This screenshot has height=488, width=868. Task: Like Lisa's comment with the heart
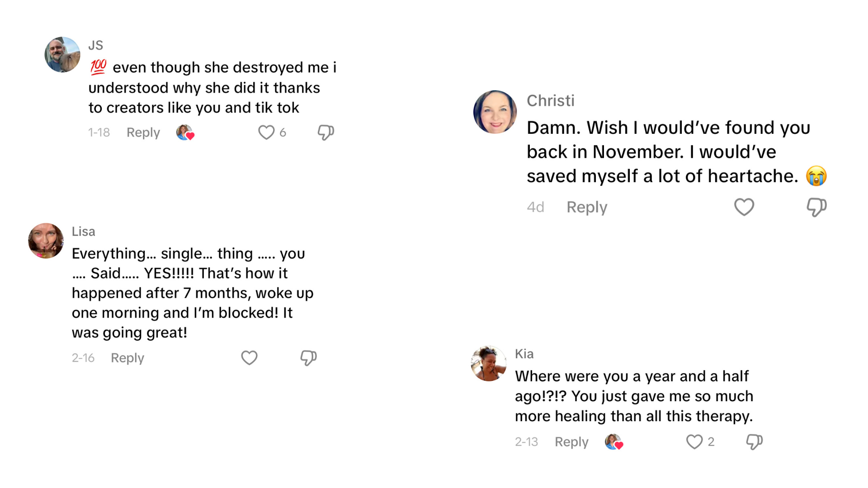coord(249,358)
